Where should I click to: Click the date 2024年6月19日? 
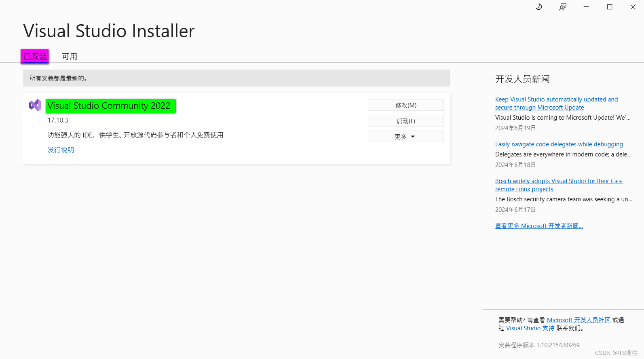pyautogui.click(x=515, y=128)
